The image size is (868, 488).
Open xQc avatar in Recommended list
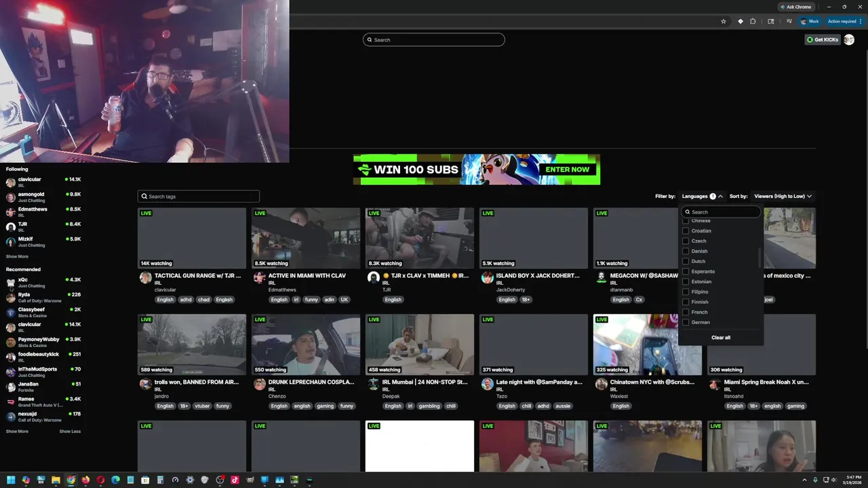pyautogui.click(x=10, y=283)
